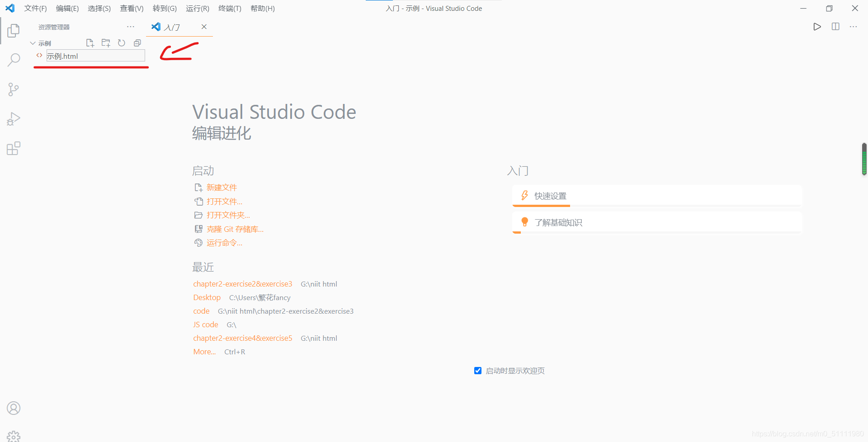Click the 示例.html file name input
868x442 pixels.
[x=95, y=56]
